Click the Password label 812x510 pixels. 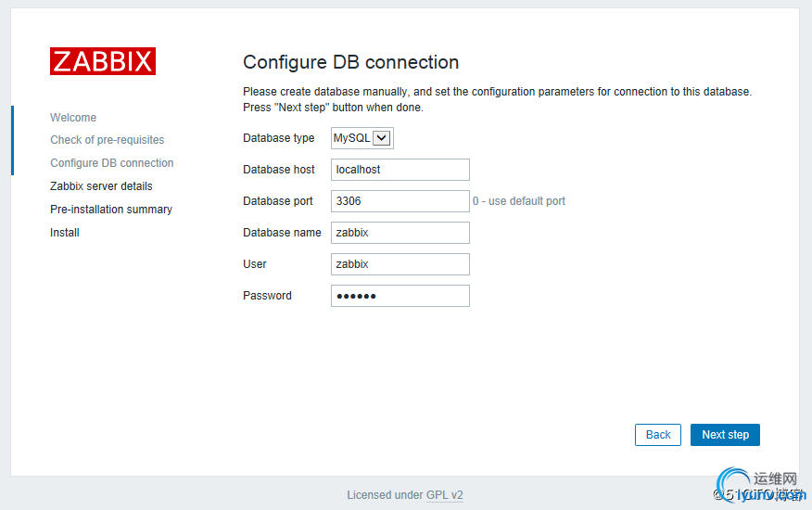tap(267, 296)
